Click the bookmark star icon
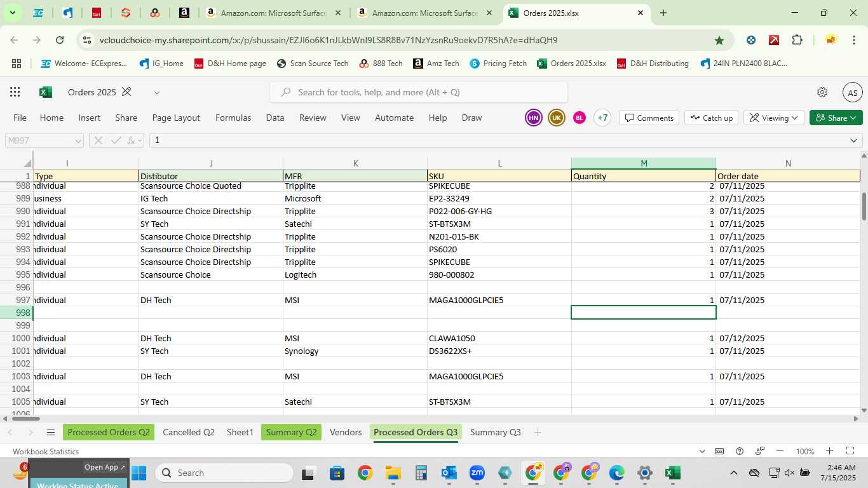 [x=719, y=40]
